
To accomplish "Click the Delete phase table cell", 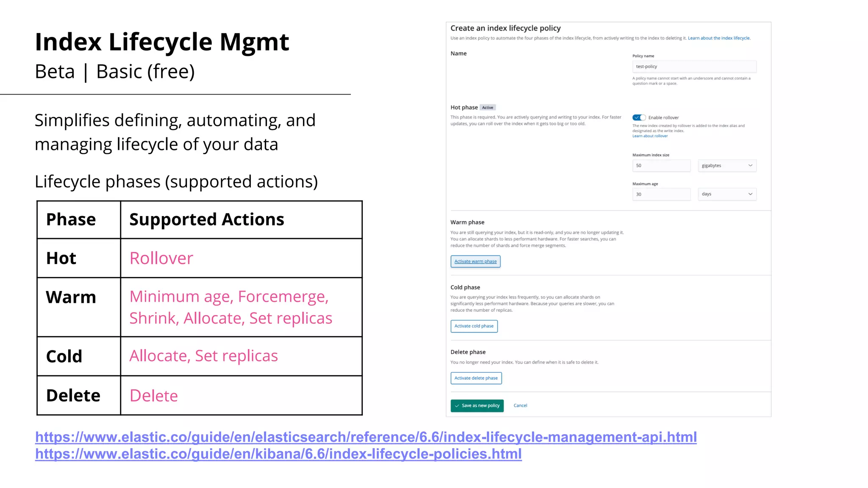I will point(79,395).
